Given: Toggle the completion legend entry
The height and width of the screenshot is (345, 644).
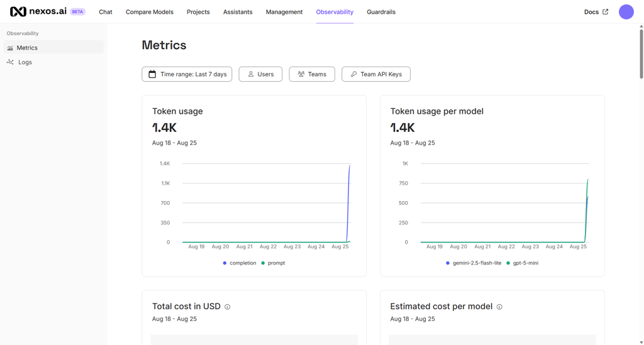Looking at the screenshot, I should [x=240, y=263].
